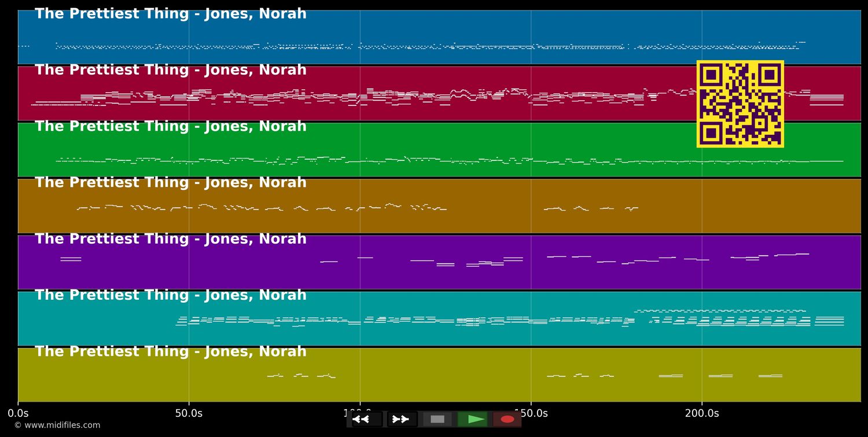868x437 pixels.
Task: Select the track title in the blue lane
Action: 171,14
